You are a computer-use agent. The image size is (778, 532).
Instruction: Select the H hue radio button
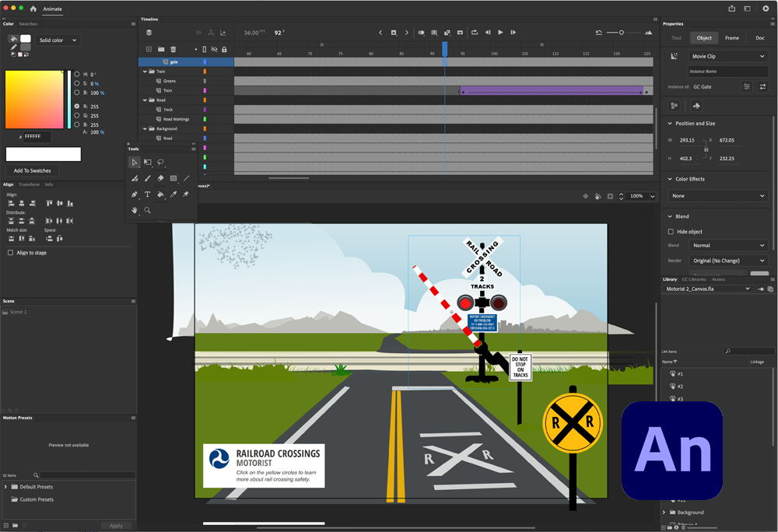[76, 75]
